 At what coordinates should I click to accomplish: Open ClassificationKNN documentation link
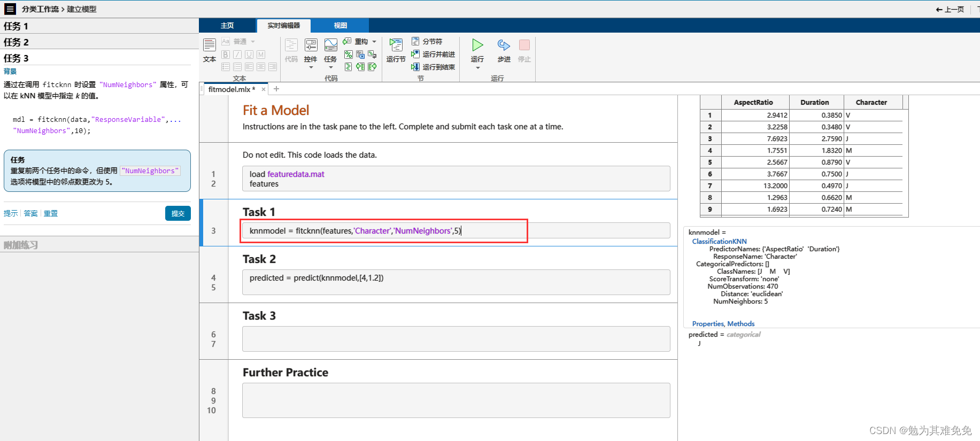(x=720, y=242)
